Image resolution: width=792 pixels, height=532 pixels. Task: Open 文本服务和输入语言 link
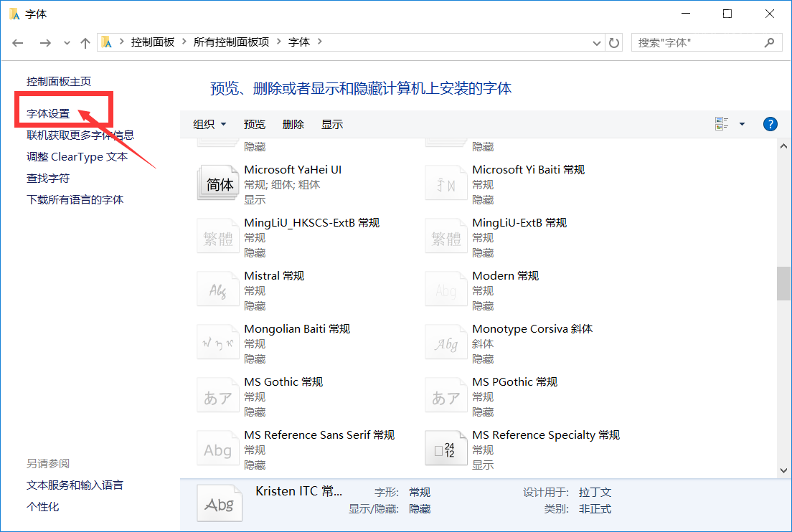[x=75, y=485]
